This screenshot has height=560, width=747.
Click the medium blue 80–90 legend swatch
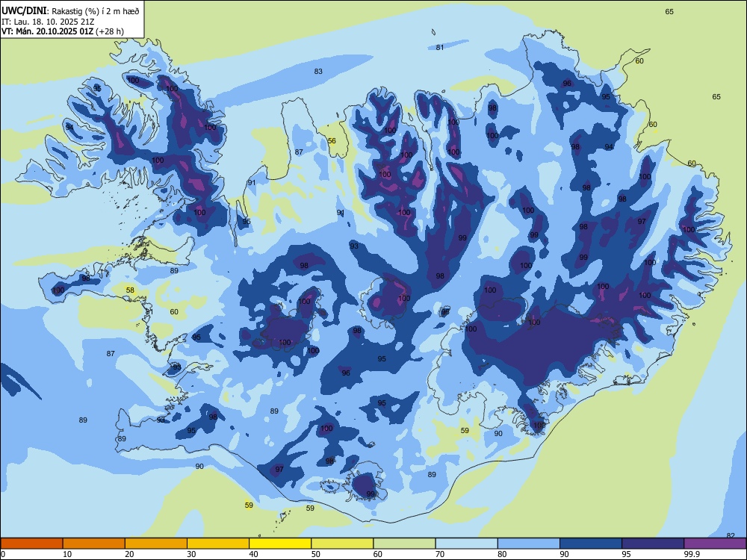click(x=529, y=544)
